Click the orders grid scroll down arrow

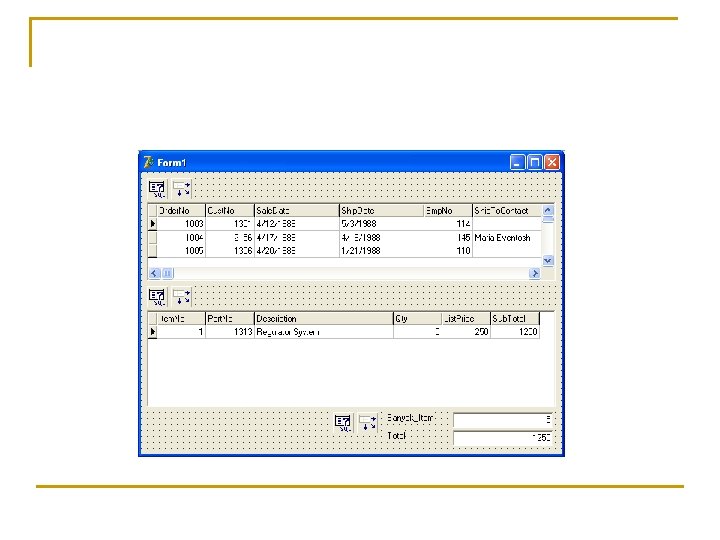(548, 261)
